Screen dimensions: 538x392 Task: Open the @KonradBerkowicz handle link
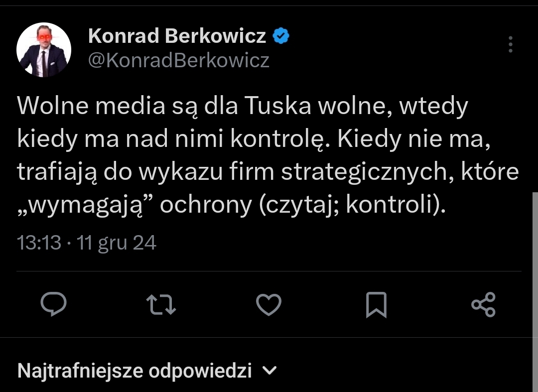pyautogui.click(x=178, y=60)
